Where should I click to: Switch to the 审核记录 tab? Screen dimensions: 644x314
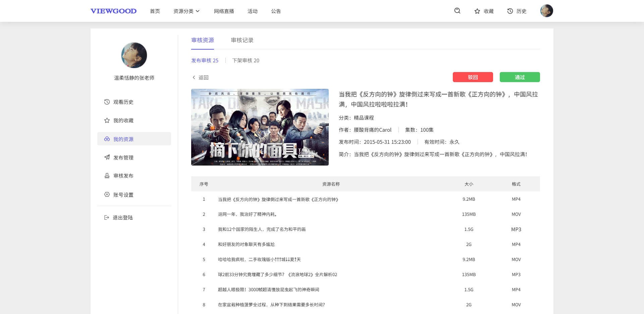coord(242,40)
